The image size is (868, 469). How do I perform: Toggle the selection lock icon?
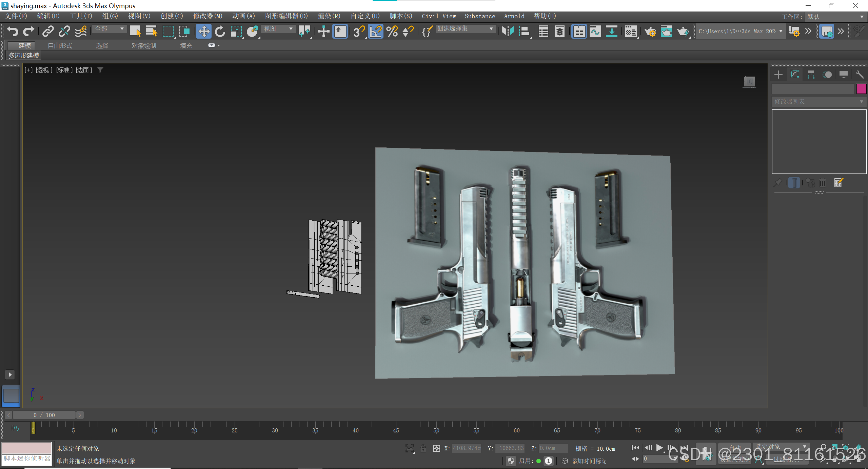(x=423, y=449)
